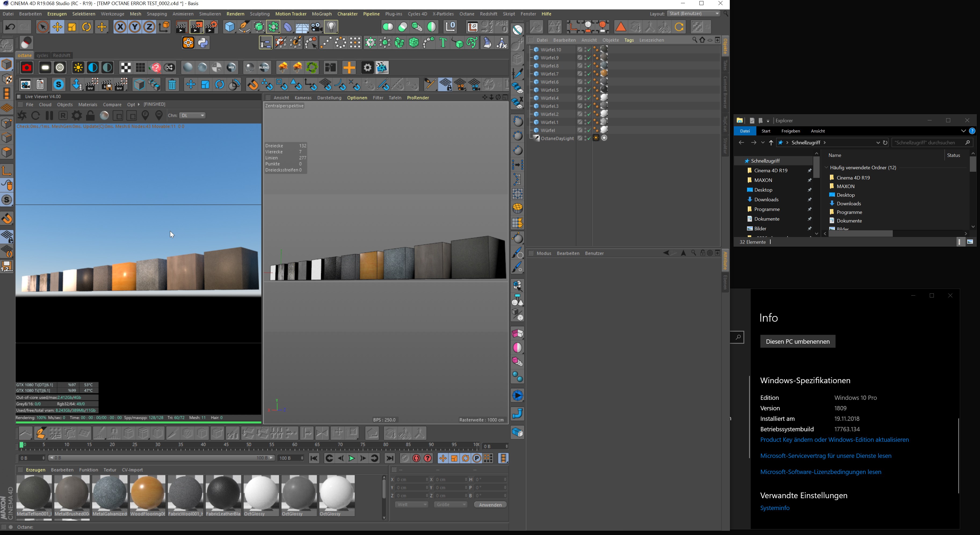Open the Systeminfo link

(x=775, y=508)
